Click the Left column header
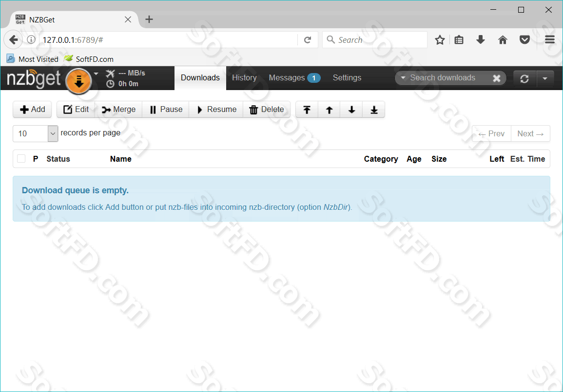563x392 pixels. click(497, 159)
